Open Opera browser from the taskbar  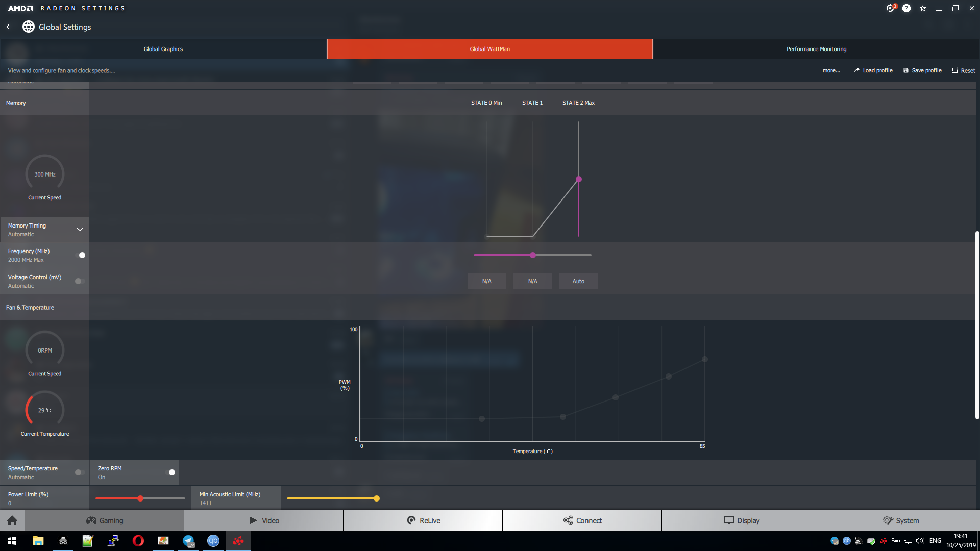click(138, 541)
